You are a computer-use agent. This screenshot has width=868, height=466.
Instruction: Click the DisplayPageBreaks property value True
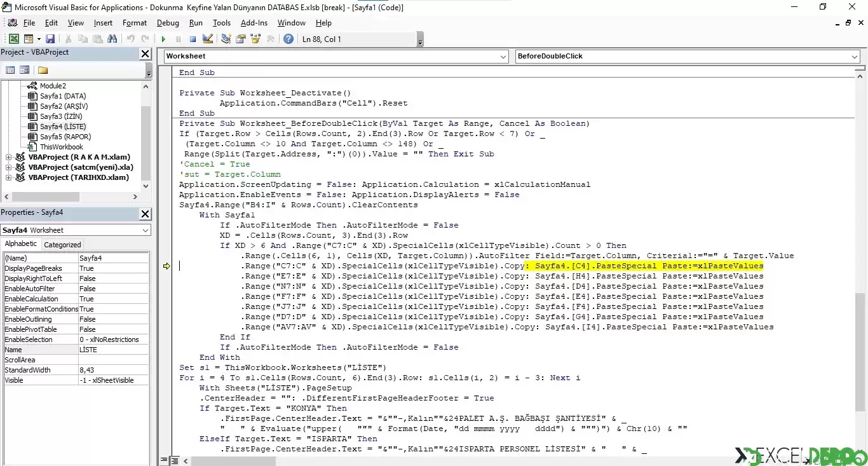[x=114, y=268]
